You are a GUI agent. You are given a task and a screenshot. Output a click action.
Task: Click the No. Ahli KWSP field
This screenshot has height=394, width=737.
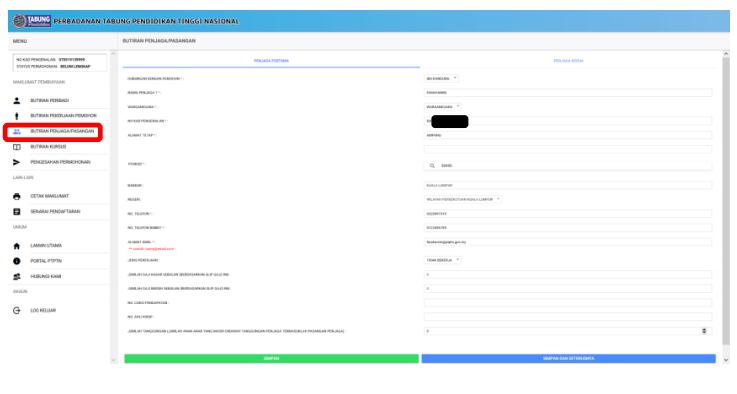pyautogui.click(x=568, y=317)
